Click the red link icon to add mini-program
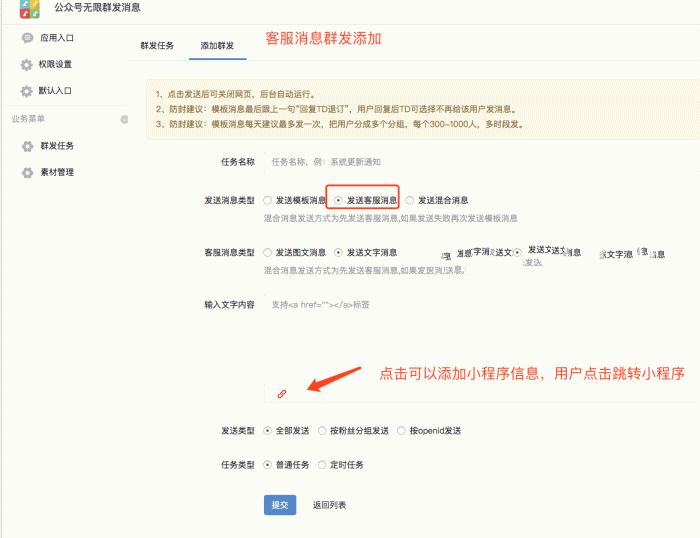 [282, 394]
